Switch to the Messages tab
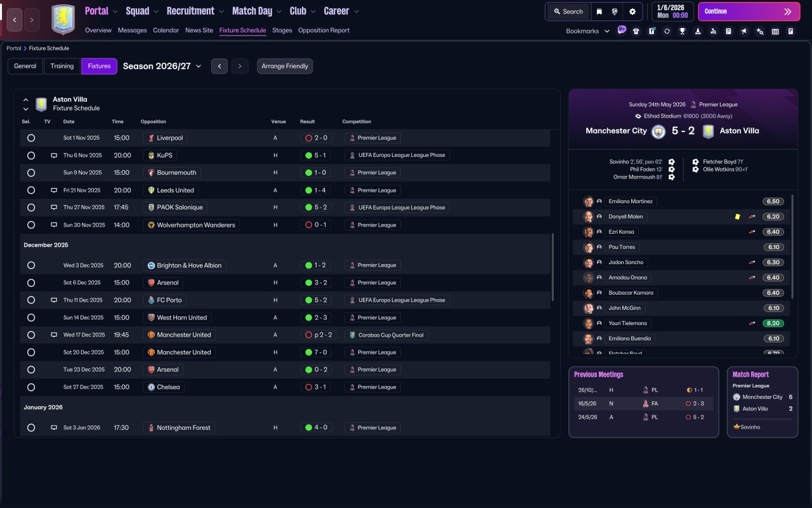Viewport: 812px width, 508px height. pyautogui.click(x=132, y=30)
